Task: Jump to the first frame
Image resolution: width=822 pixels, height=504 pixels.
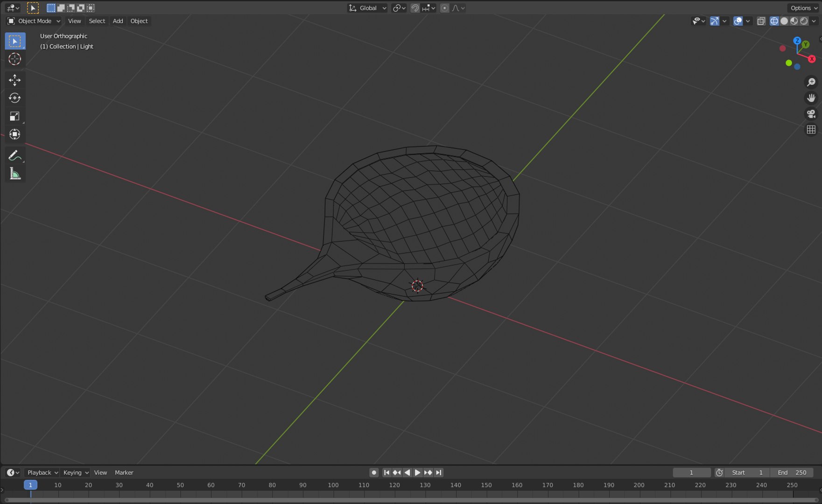Action: 386,473
